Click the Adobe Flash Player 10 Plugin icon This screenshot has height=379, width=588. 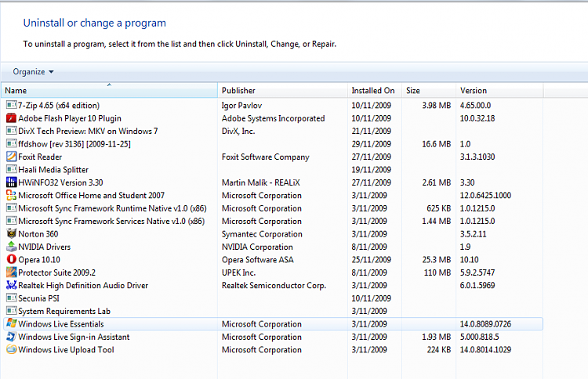pos(12,118)
